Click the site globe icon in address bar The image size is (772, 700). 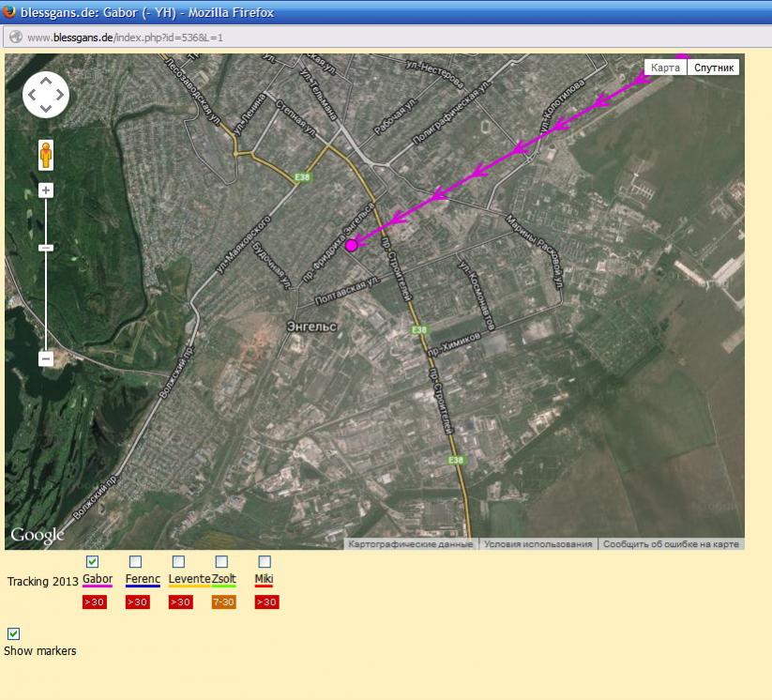tap(15, 38)
